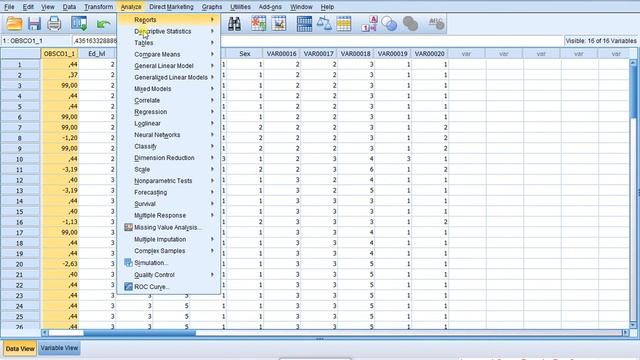Open the Direct Marketing menu

pos(171,7)
